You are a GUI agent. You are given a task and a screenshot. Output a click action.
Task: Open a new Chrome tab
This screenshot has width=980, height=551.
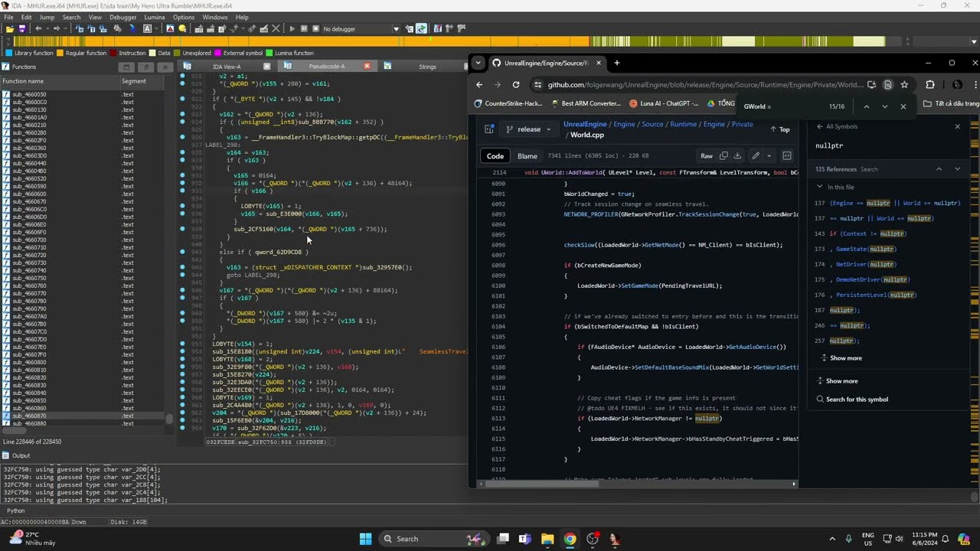click(616, 63)
